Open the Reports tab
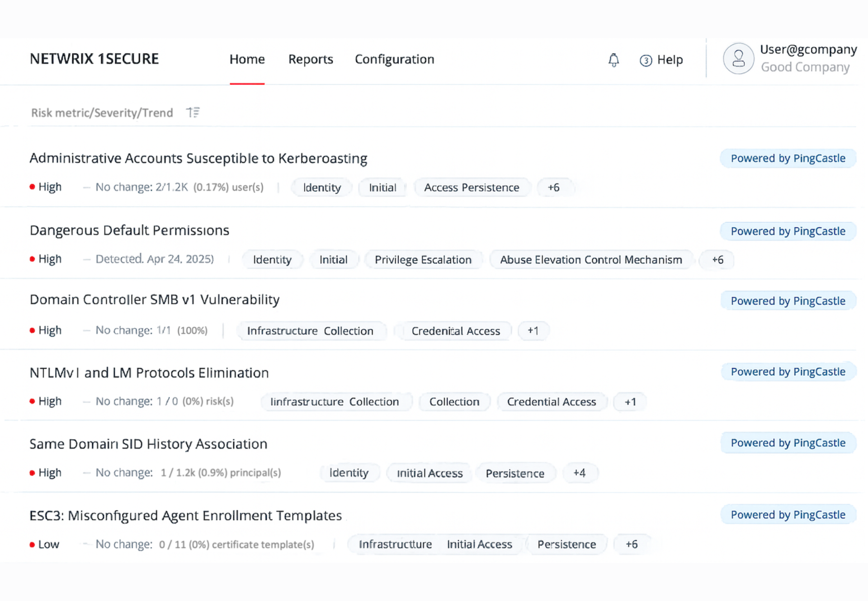This screenshot has width=868, height=601. click(x=311, y=59)
